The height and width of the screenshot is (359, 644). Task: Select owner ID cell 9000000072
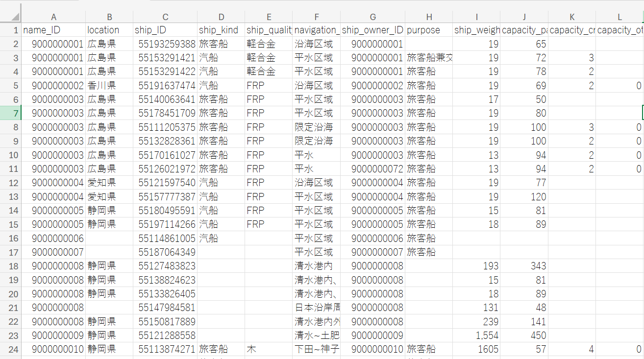(x=373, y=169)
